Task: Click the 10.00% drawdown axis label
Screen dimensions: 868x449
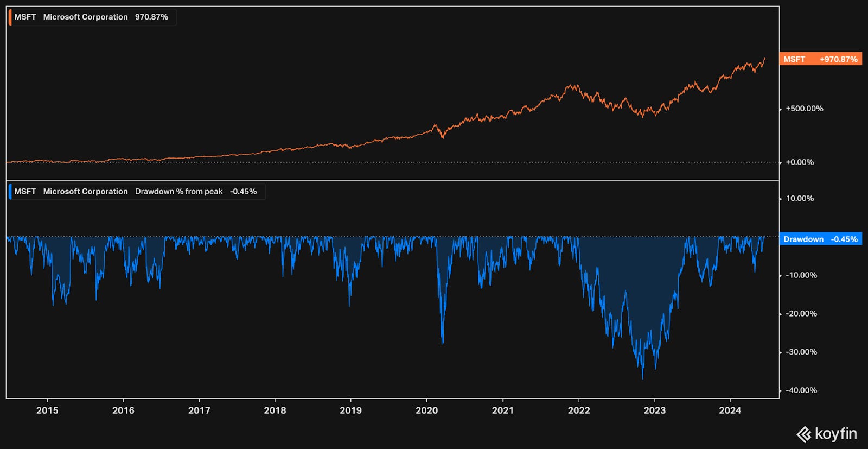Action: [x=800, y=199]
